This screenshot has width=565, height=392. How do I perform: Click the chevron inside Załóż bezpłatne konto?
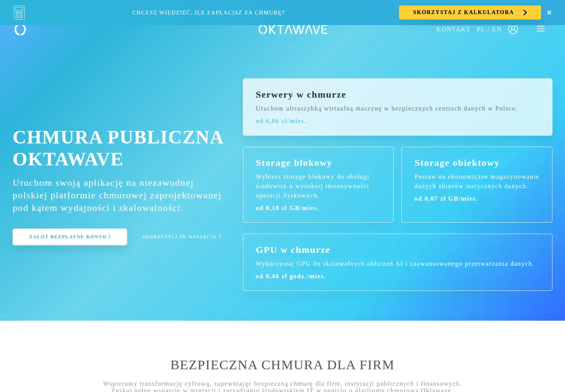click(x=109, y=236)
